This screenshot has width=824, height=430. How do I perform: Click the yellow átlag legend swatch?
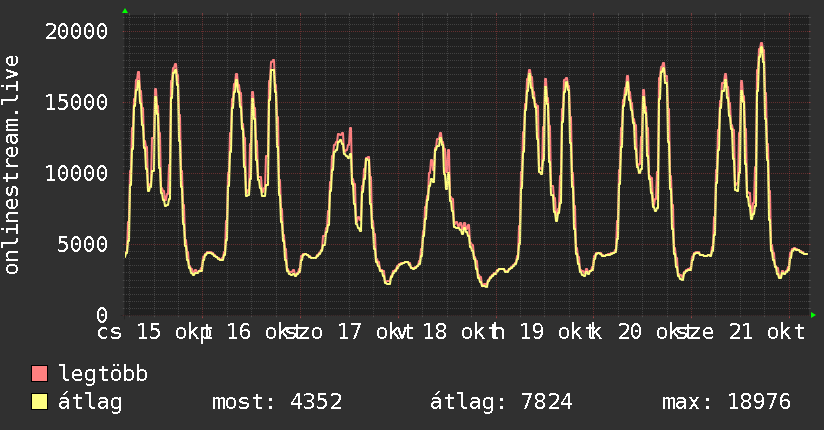click(39, 402)
